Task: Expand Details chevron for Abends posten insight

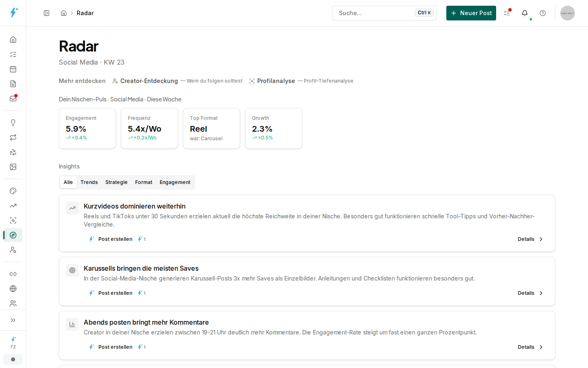Action: tap(530, 347)
